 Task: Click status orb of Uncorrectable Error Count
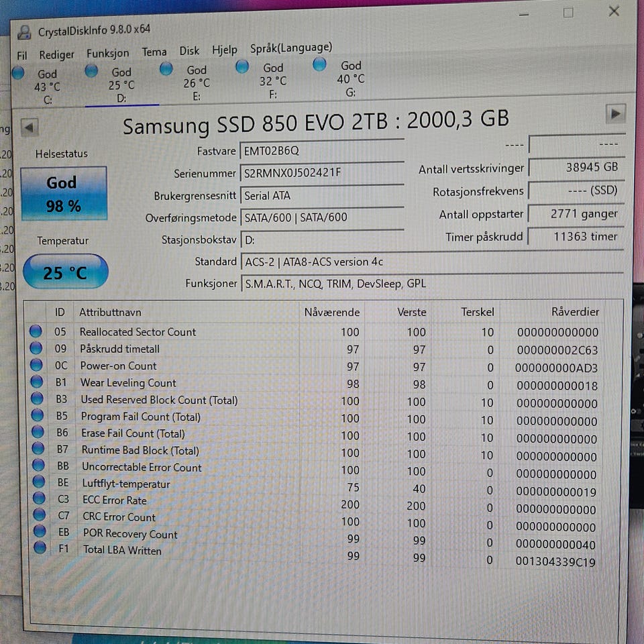click(38, 465)
